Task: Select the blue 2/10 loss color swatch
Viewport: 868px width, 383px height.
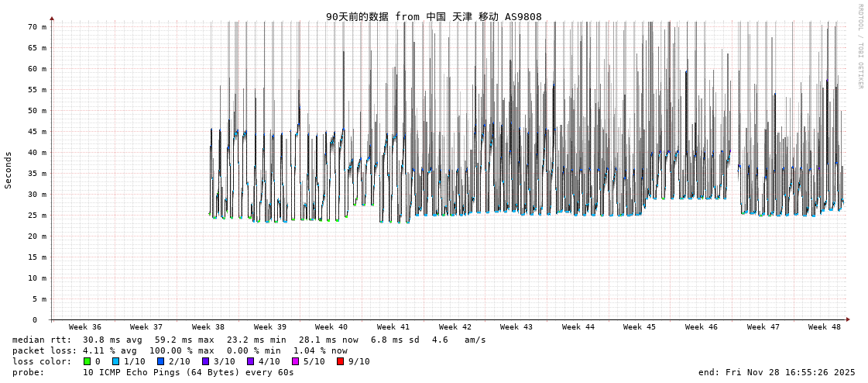Action: pos(160,361)
